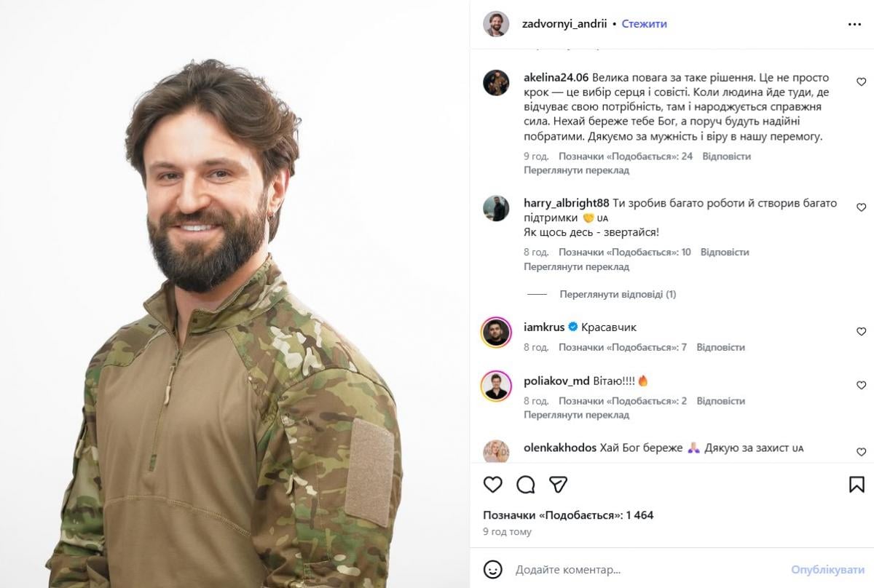This screenshot has width=874, height=588.
Task: Share the post with the paper plane icon
Action: [x=558, y=485]
